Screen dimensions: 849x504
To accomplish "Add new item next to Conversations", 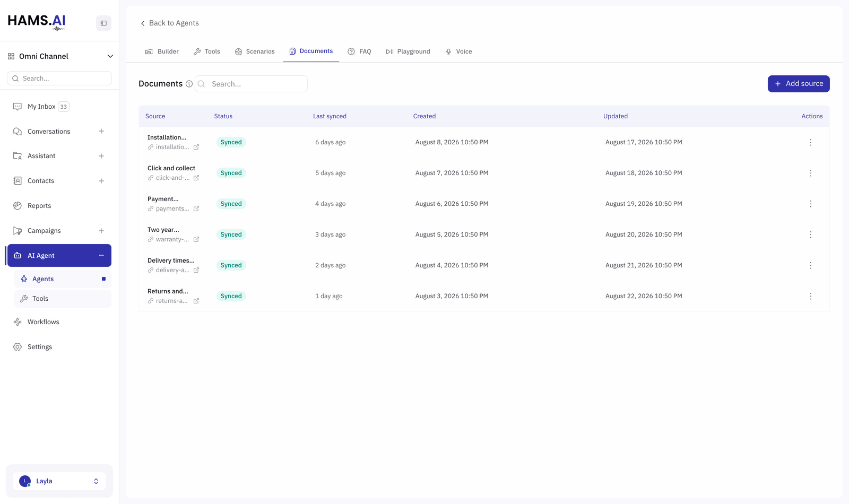I will (101, 131).
